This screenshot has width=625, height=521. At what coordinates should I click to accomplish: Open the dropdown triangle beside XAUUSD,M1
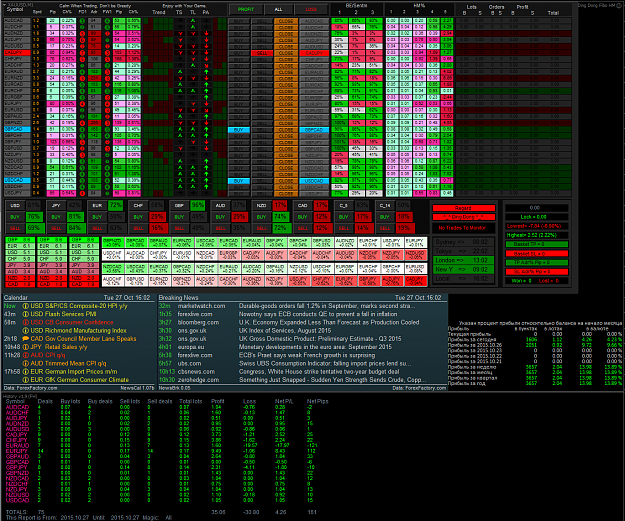coord(5,4)
